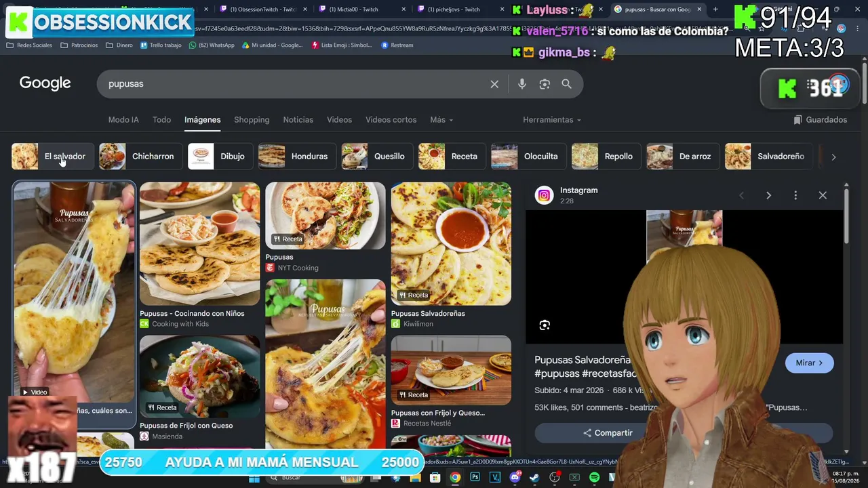Filter images by Olocuilta chip
868x488 pixels.
pyautogui.click(x=529, y=157)
